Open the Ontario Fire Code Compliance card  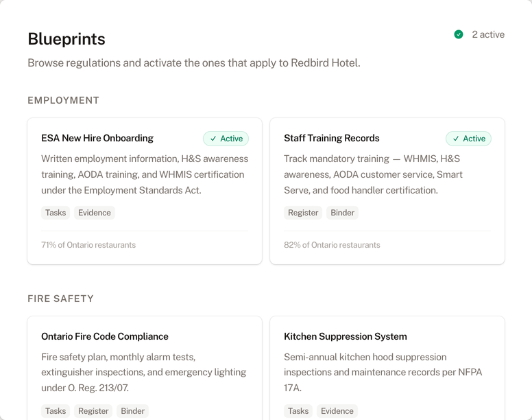point(104,336)
